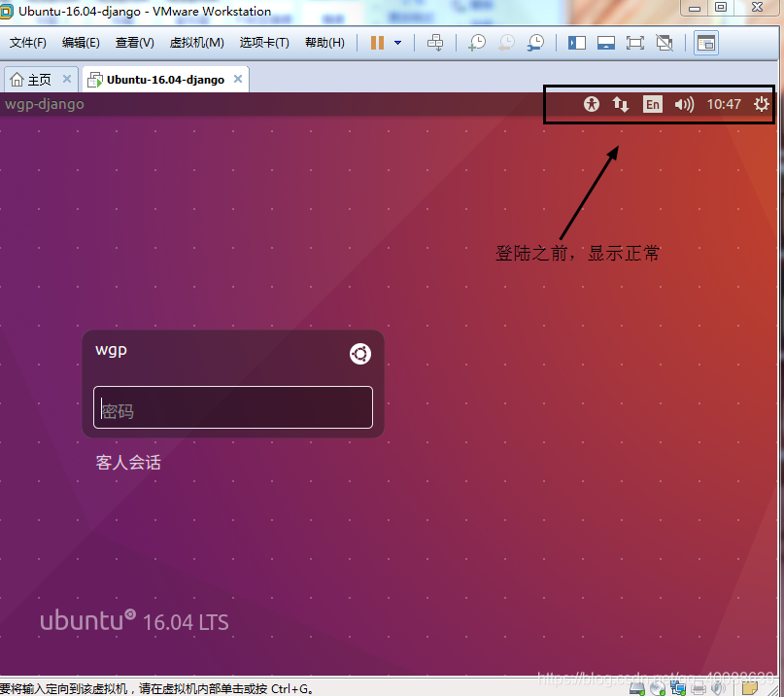This screenshot has height=697, width=784.
Task: Open the 编辑(E) menu
Action: pos(81,43)
